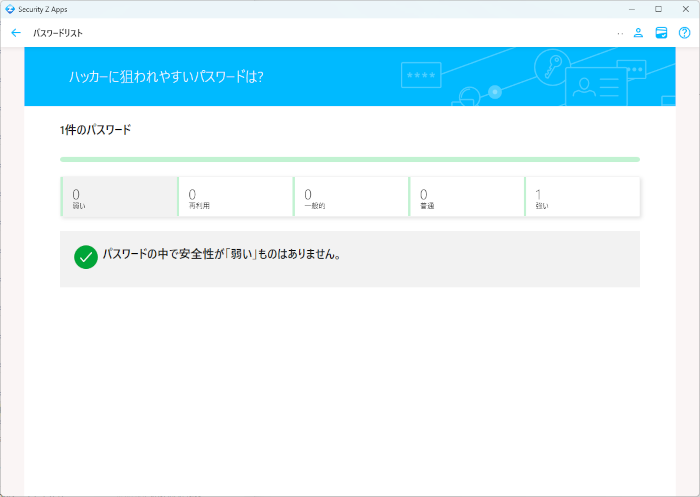Maximize the Security Z Apps window
The image size is (700, 497).
tap(658, 8)
